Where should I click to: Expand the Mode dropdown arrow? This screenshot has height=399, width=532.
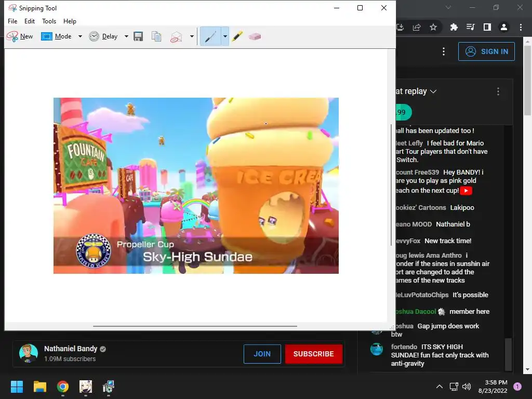pos(80,36)
